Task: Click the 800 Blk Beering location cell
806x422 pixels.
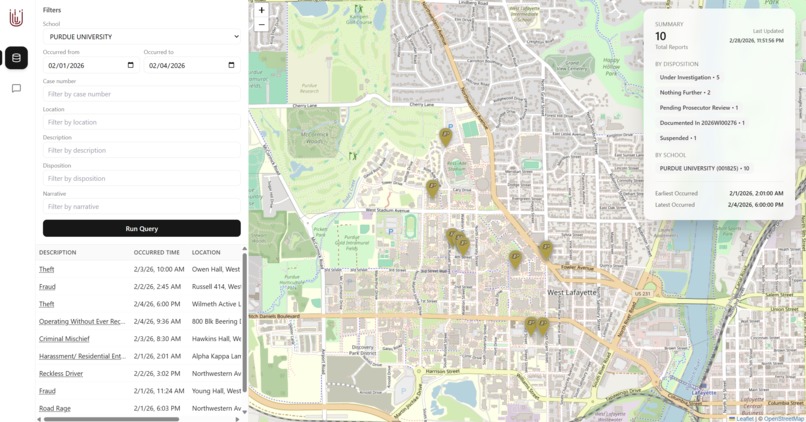Action: pyautogui.click(x=216, y=321)
